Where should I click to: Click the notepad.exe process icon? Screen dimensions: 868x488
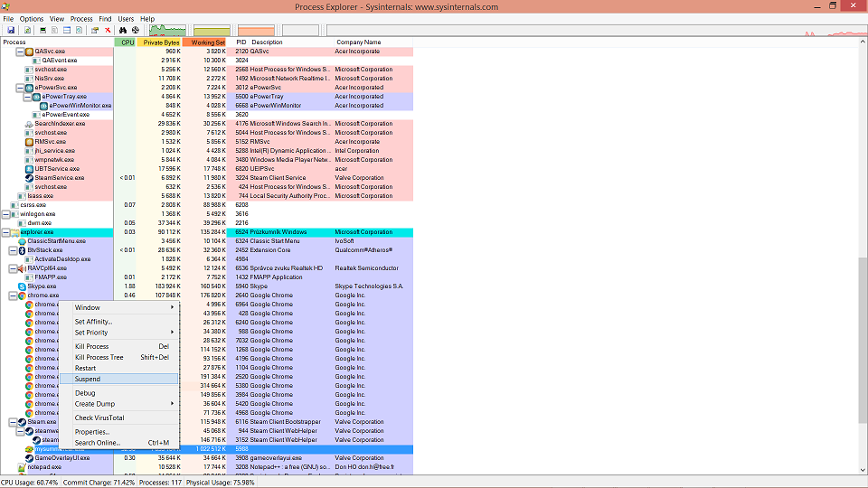point(22,467)
